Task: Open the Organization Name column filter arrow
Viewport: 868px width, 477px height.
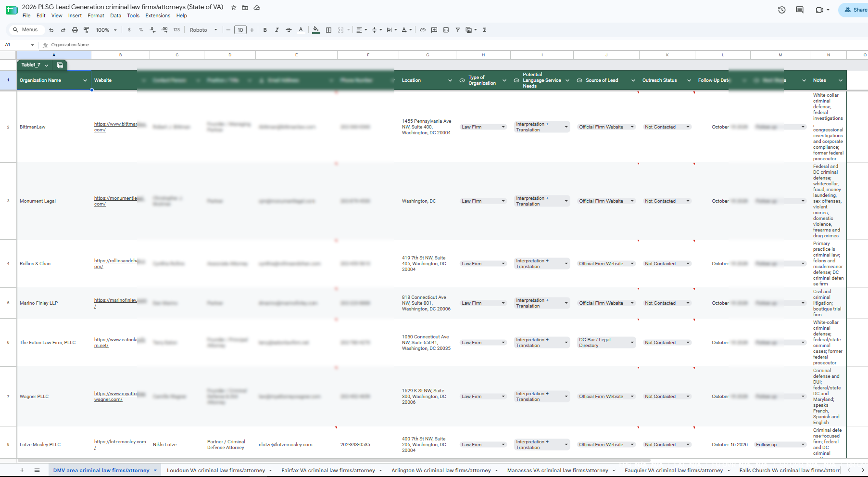Action: coord(85,80)
